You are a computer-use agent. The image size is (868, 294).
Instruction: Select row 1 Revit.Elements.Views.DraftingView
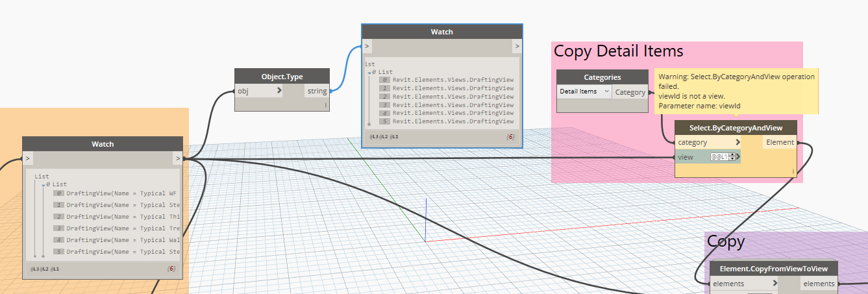pos(447,88)
